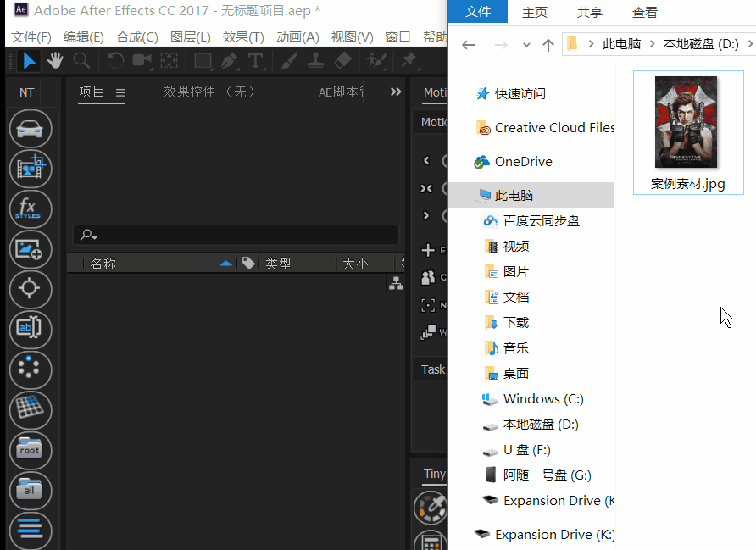The image size is (756, 550).
Task: Click the car icon in the script sidebar
Action: 31,128
